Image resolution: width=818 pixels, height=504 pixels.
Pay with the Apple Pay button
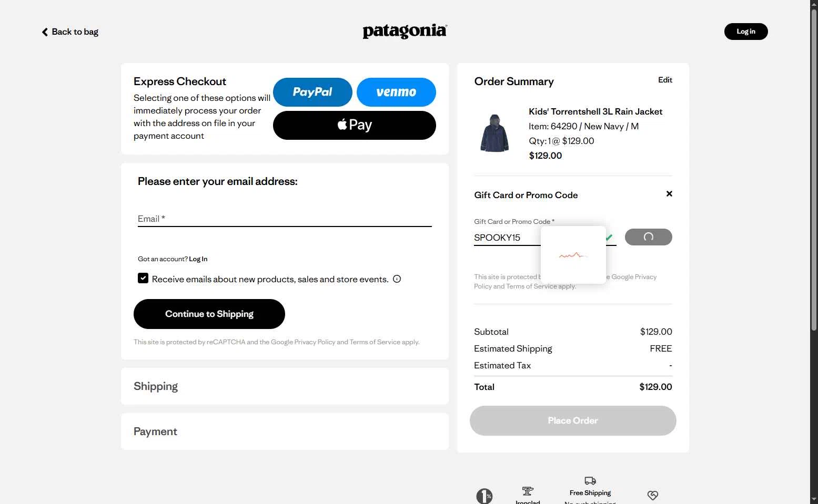(354, 125)
